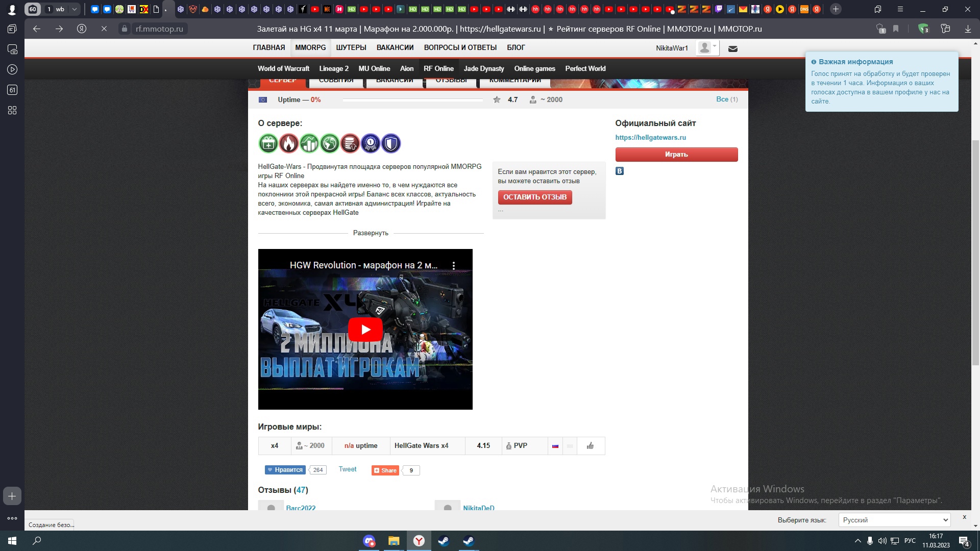Click the browser forward arrow
This screenshot has height=551, width=980.
pos(59,29)
